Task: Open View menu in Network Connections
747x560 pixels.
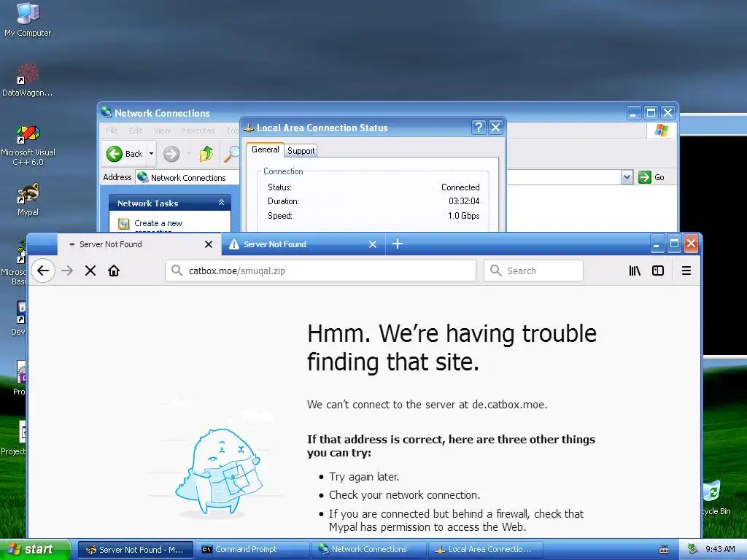Action: click(162, 131)
